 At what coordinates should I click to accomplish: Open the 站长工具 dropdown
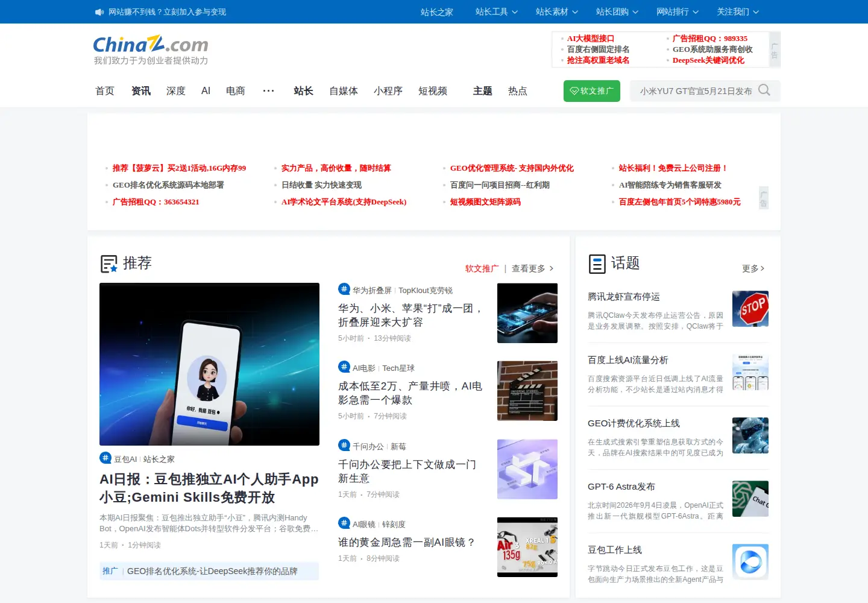point(497,11)
